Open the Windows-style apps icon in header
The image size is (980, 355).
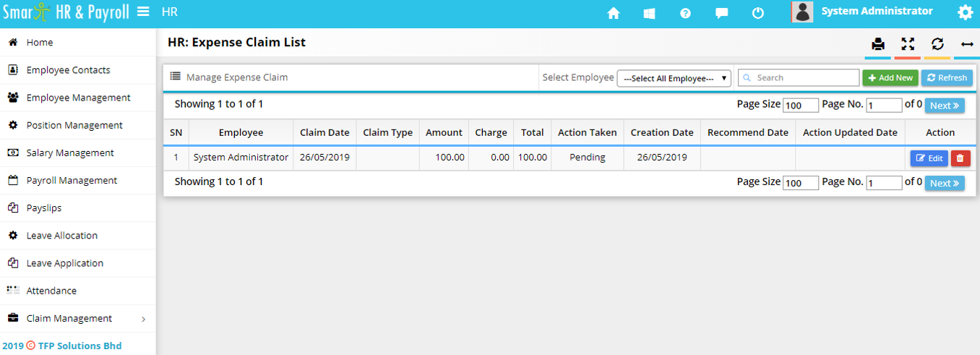point(649,13)
